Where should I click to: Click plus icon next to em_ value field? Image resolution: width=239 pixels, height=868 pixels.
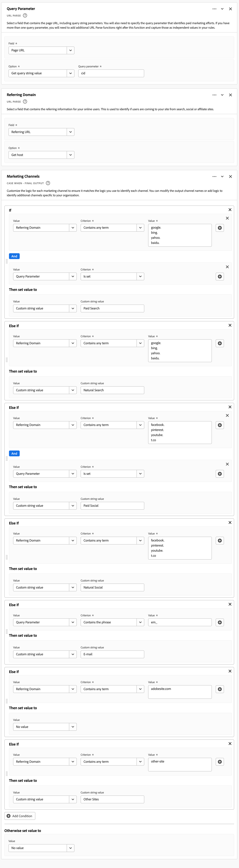point(220,622)
